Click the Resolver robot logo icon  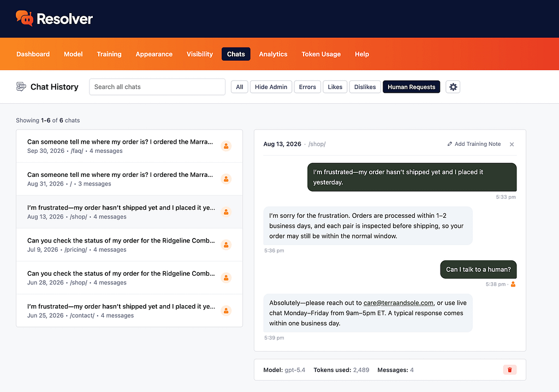click(x=25, y=18)
